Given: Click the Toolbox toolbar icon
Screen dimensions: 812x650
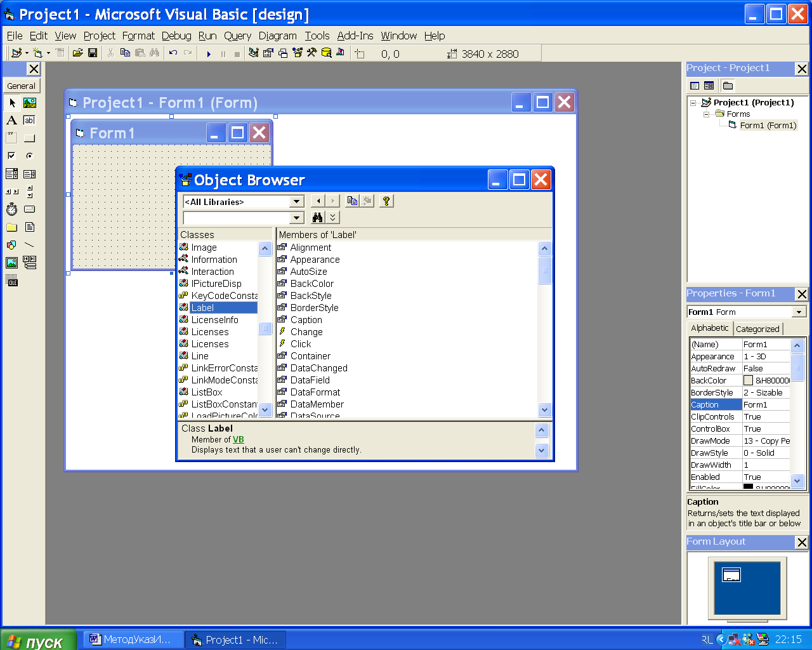Looking at the screenshot, I should pos(311,53).
